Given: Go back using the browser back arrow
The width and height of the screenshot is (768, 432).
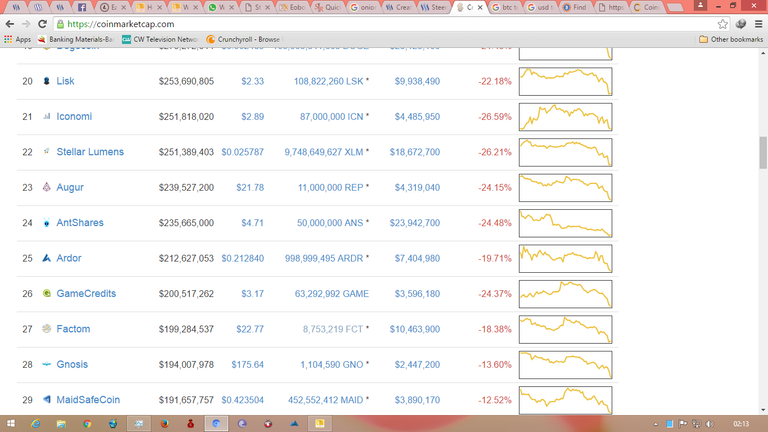Looking at the screenshot, I should [x=9, y=24].
